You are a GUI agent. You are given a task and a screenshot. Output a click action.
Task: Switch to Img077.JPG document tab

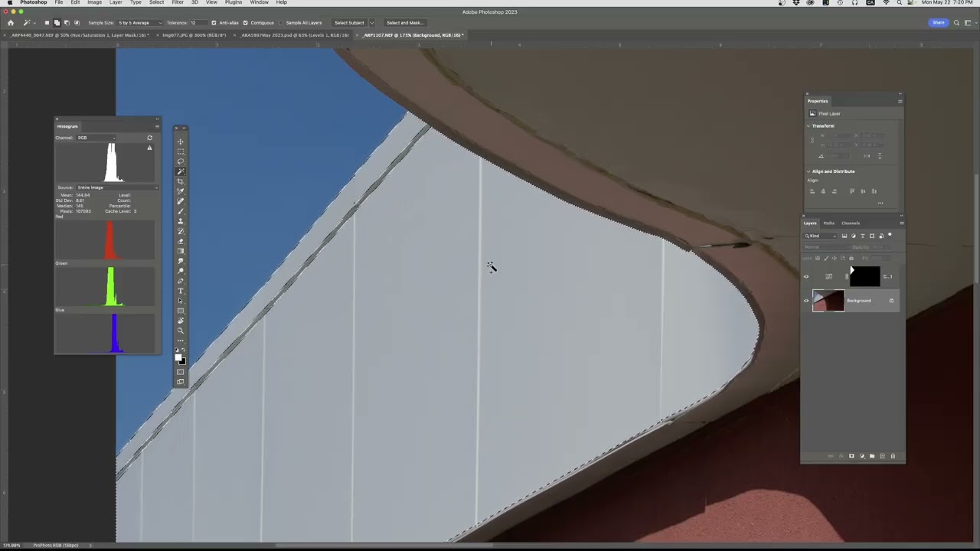[x=194, y=35]
